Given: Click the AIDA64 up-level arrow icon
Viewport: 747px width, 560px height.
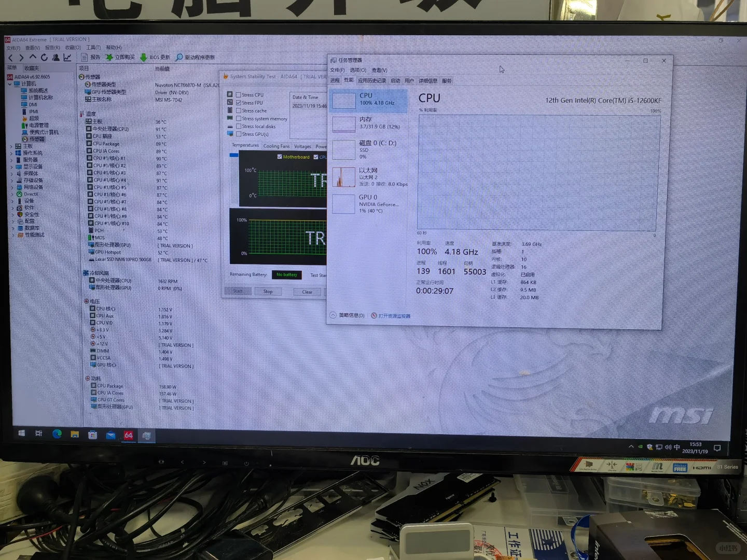Looking at the screenshot, I should click(x=33, y=57).
